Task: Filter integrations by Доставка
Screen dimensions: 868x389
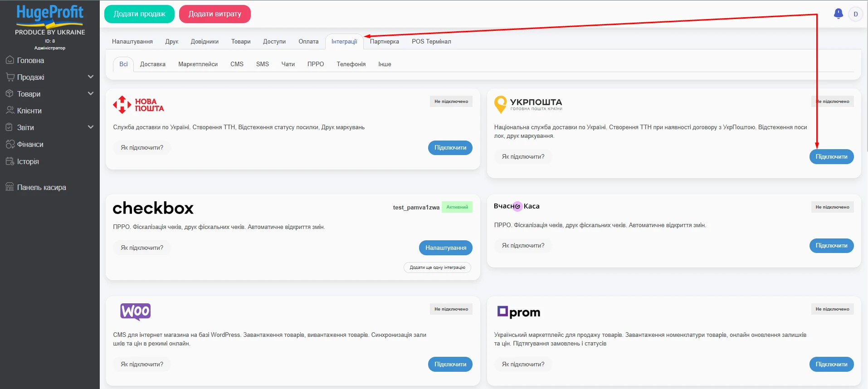Action: [153, 64]
